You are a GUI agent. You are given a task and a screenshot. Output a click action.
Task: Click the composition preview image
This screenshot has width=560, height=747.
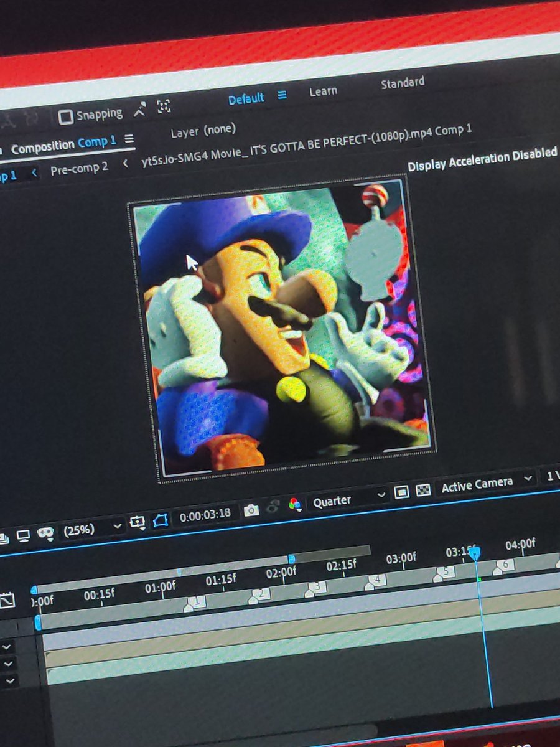(x=283, y=330)
